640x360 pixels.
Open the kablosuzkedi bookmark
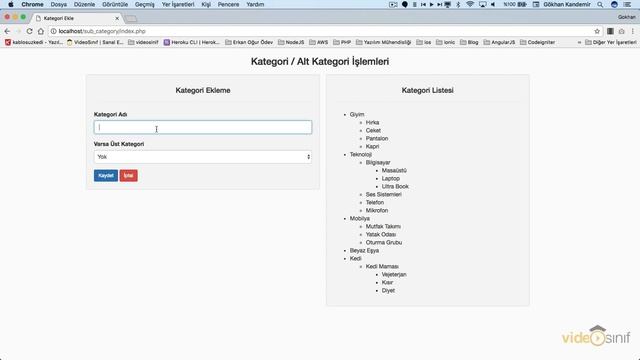33,42
